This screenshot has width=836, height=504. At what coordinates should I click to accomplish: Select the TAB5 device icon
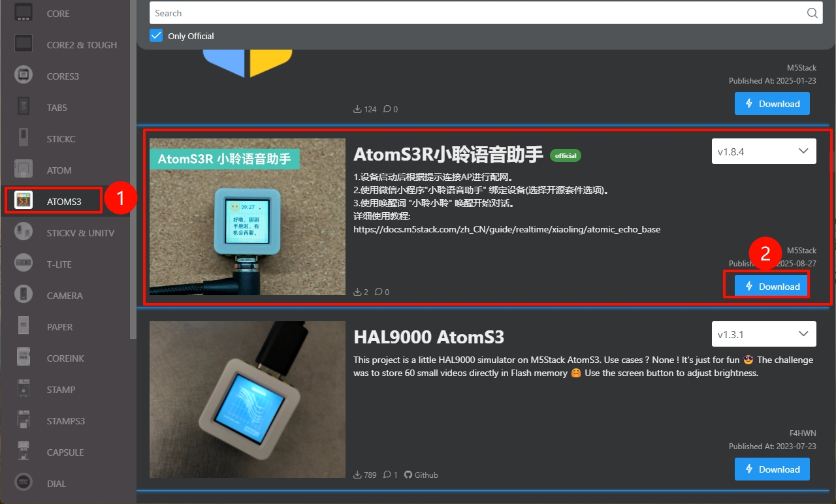click(24, 107)
